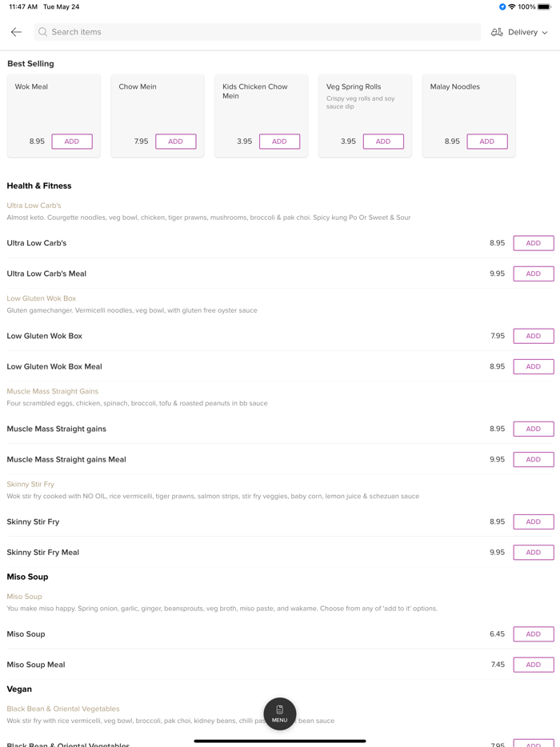The image size is (560, 747).
Task: Open the floating Menu button
Action: pyautogui.click(x=280, y=713)
